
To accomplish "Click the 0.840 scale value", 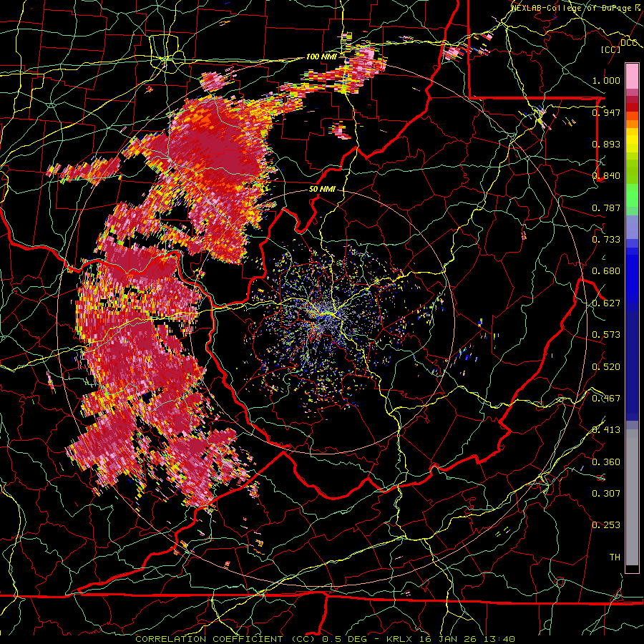I will coord(606,176).
